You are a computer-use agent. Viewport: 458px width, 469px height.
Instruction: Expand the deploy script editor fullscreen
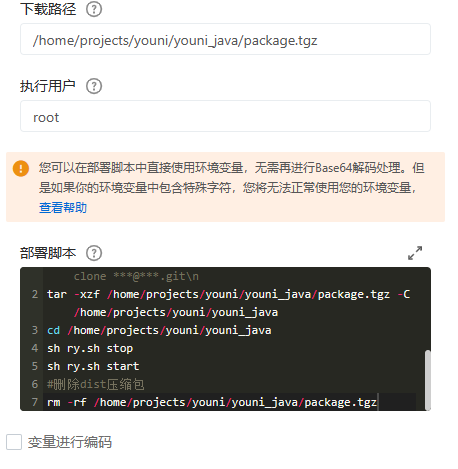pyautogui.click(x=415, y=253)
